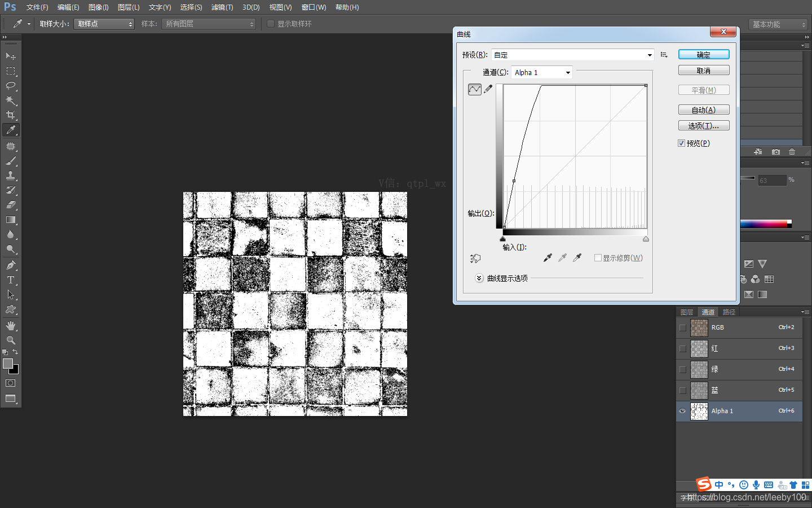812x508 pixels.
Task: Select the Custom Shape tool
Action: pyautogui.click(x=11, y=309)
